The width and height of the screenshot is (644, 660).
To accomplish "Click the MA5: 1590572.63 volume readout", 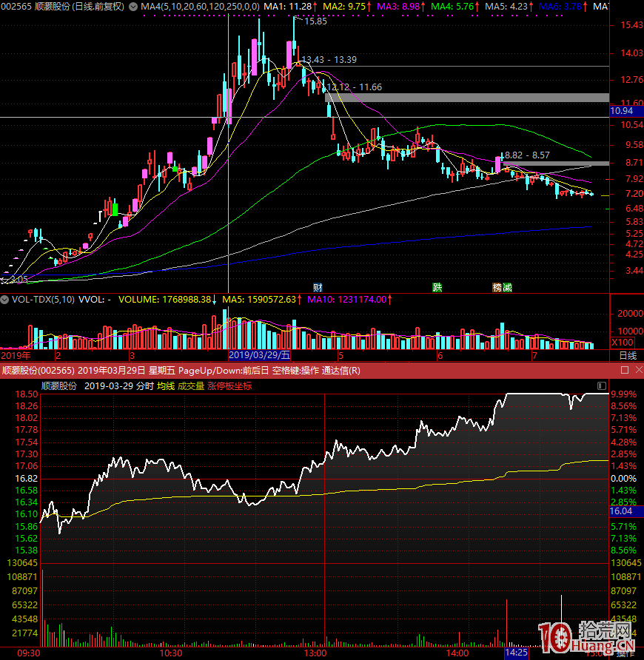I will pyautogui.click(x=259, y=300).
